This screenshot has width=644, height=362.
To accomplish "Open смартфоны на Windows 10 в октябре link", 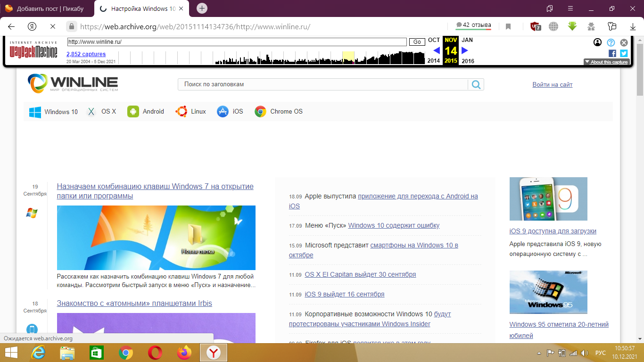I will (x=373, y=250).
